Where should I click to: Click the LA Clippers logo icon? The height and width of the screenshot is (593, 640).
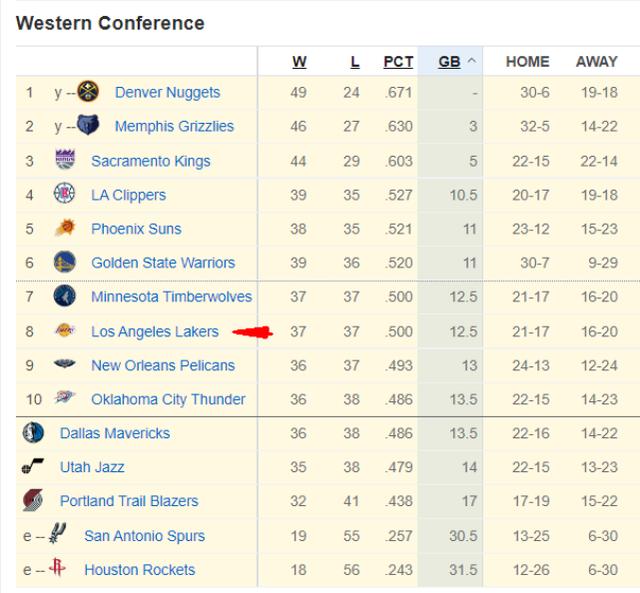click(x=65, y=194)
